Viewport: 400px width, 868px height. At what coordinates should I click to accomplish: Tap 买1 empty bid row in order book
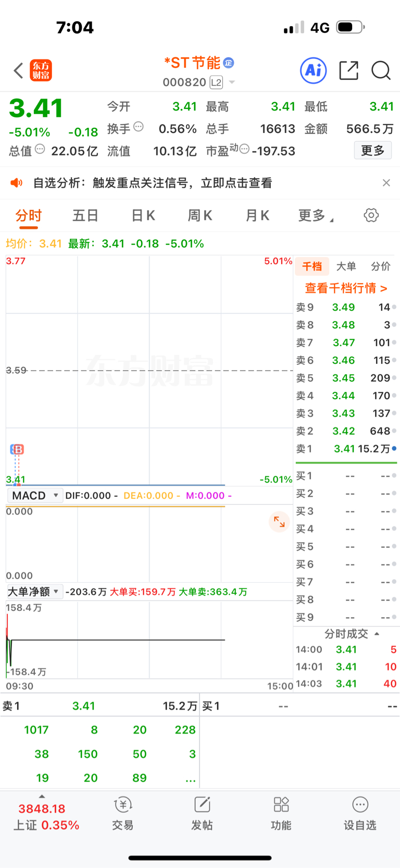pyautogui.click(x=346, y=476)
